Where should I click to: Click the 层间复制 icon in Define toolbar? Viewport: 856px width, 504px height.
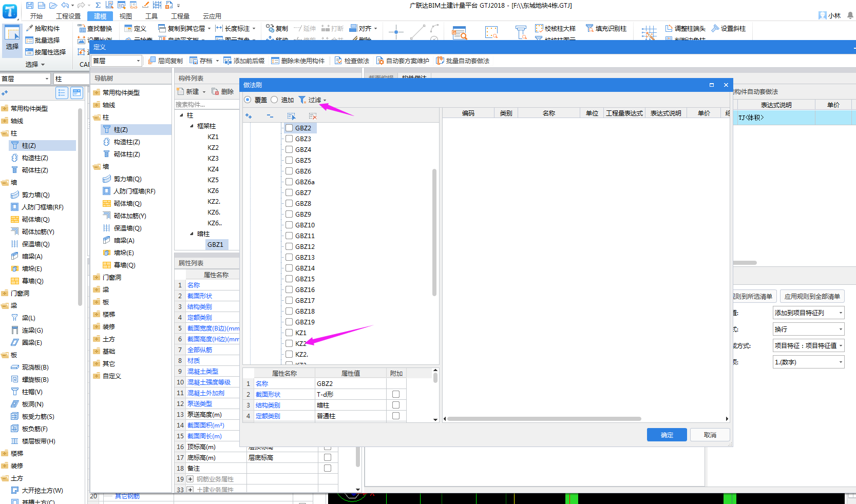click(x=152, y=61)
